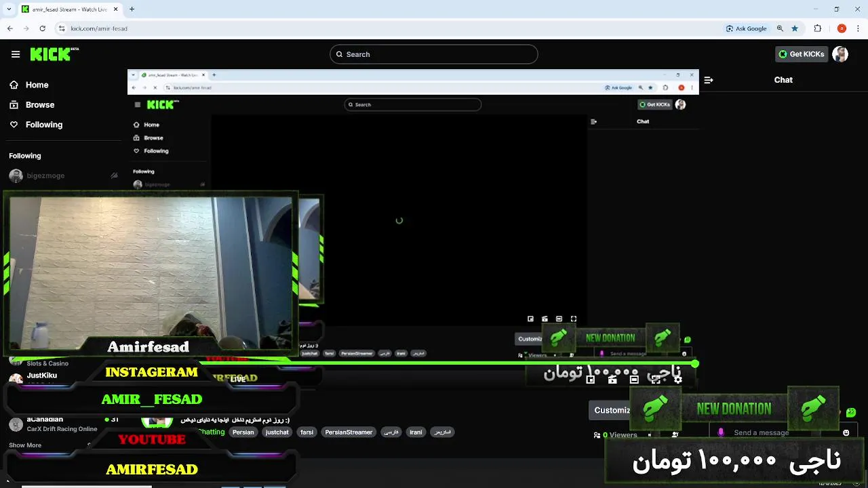Bookmark this page with the star icon
This screenshot has height=488, width=868.
point(795,28)
